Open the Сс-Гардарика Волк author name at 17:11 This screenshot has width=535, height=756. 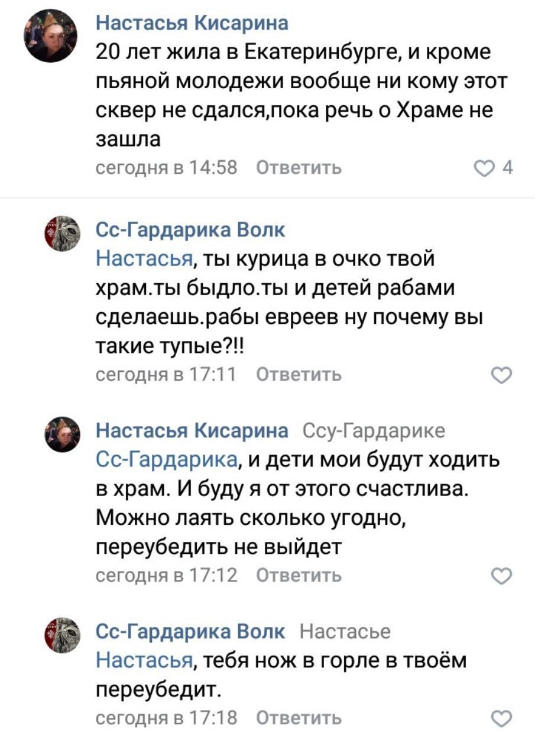(x=190, y=230)
